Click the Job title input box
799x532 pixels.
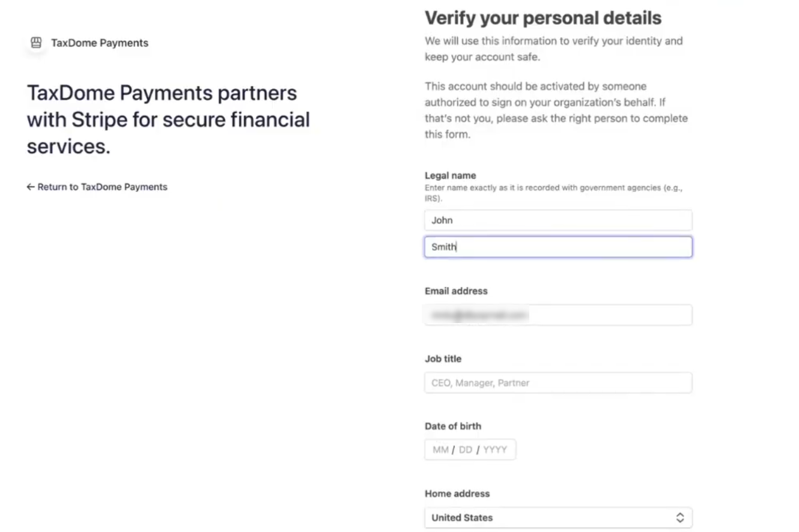pyautogui.click(x=557, y=382)
